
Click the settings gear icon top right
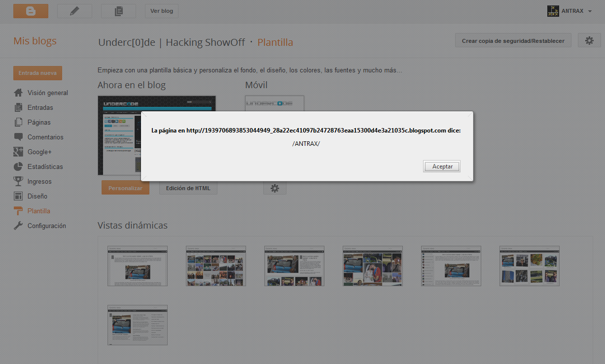(589, 40)
